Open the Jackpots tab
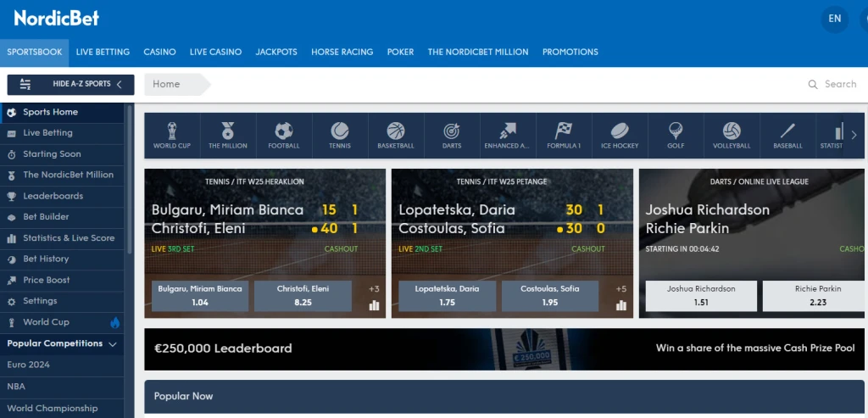Viewport: 868px width, 418px height. pos(276,52)
